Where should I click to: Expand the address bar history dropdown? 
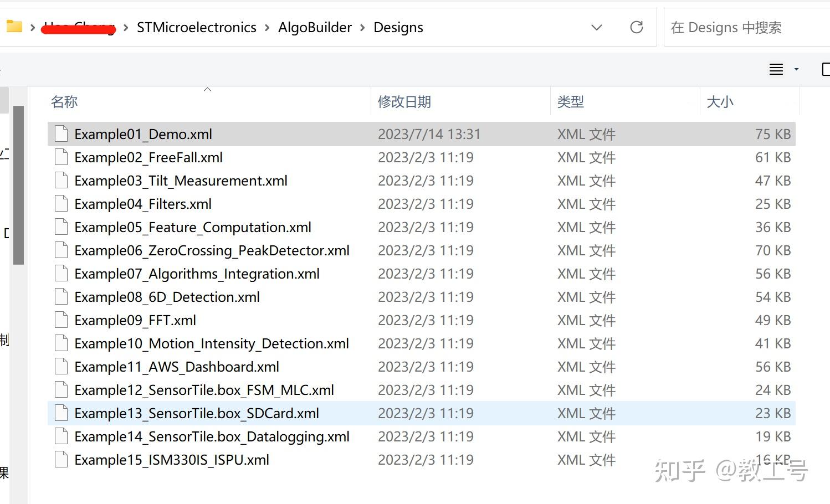click(x=597, y=27)
